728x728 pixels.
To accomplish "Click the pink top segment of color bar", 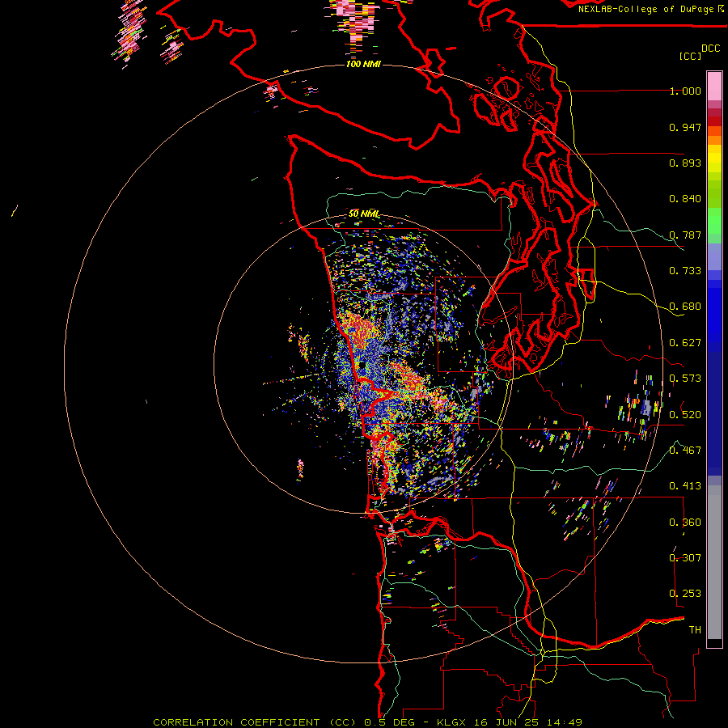I will point(714,86).
